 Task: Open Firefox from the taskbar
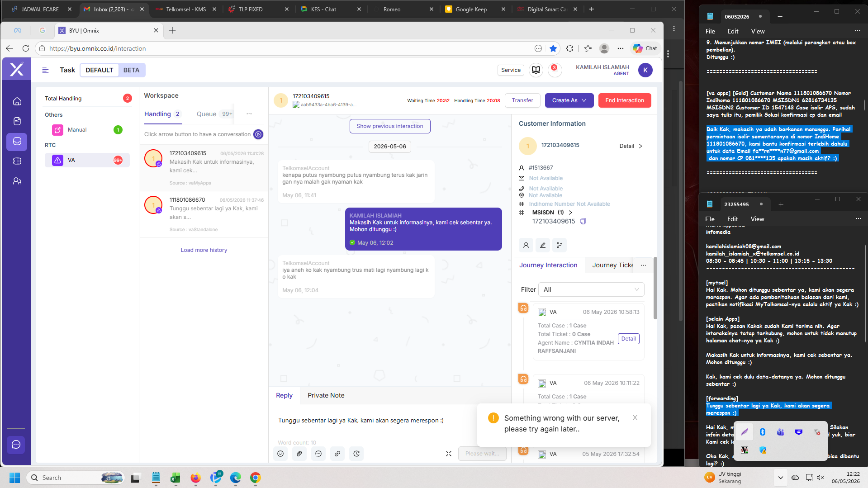[x=195, y=478]
